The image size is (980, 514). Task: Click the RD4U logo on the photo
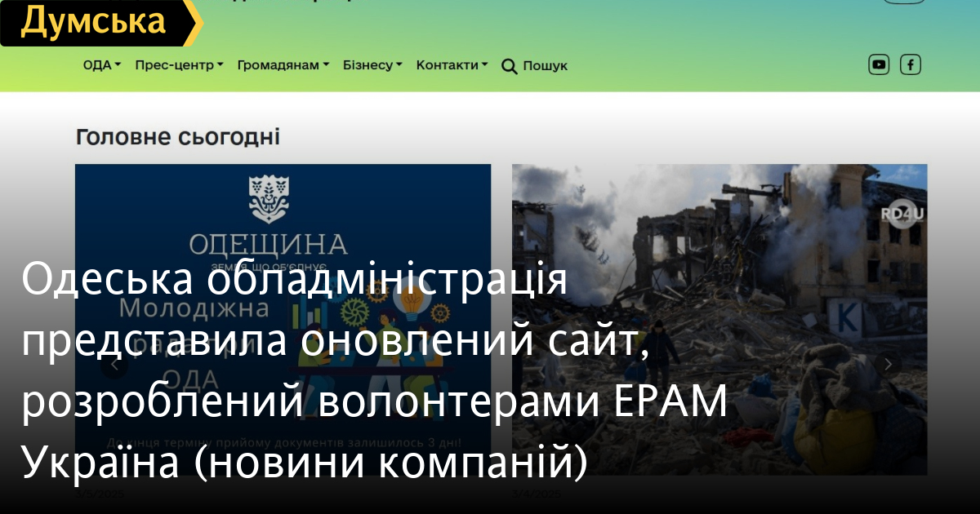point(901,214)
